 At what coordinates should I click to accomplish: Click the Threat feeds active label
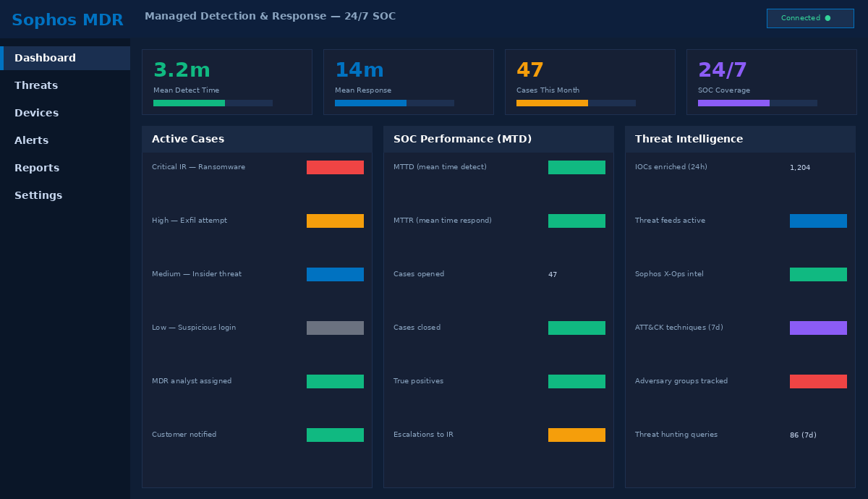(x=670, y=221)
